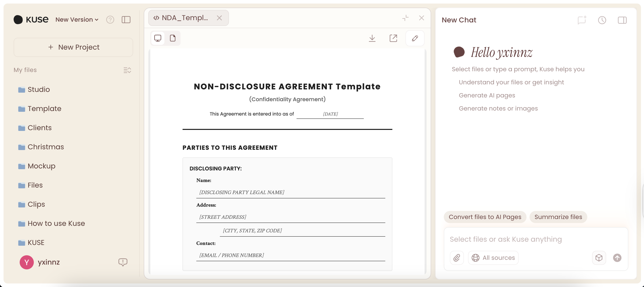Download the NDA template file
Image resolution: width=644 pixels, height=287 pixels.
click(x=372, y=38)
